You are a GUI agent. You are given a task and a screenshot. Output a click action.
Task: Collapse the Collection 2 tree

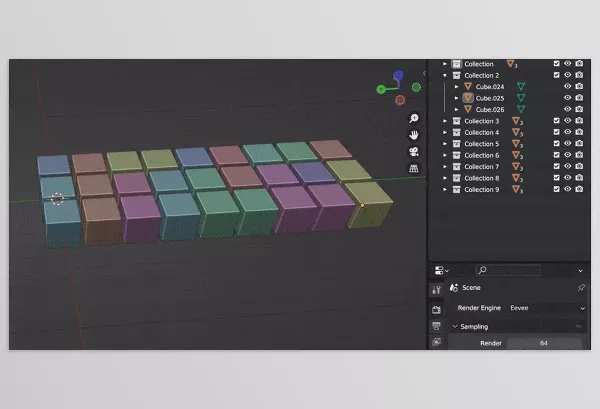(445, 75)
